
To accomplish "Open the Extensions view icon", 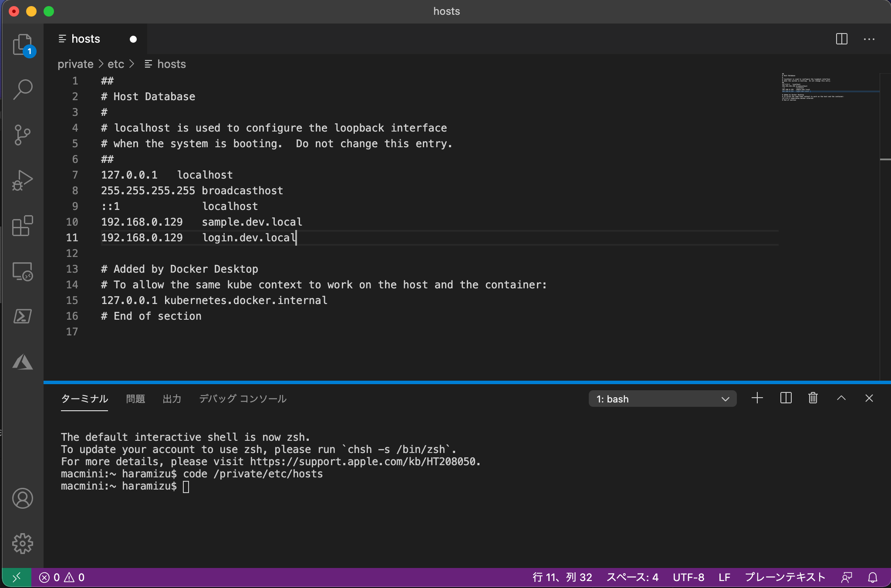I will (x=23, y=226).
